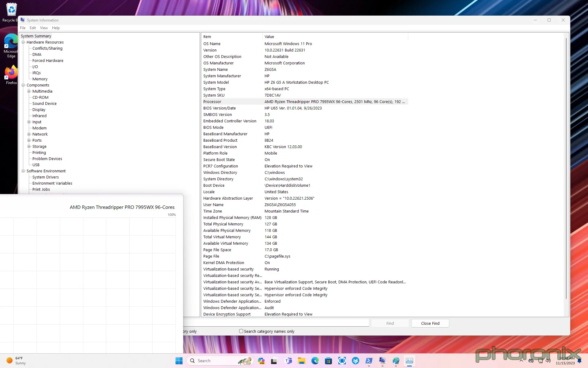
Task: Check the Search category names only box
Action: click(241, 331)
